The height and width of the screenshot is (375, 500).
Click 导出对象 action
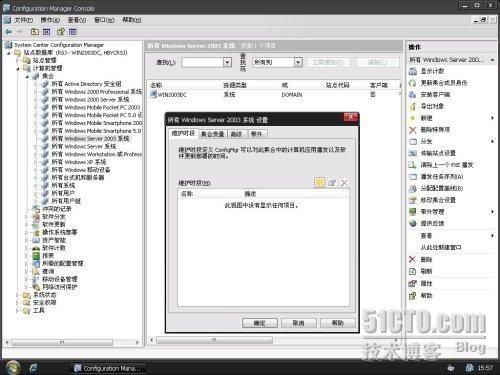(432, 106)
